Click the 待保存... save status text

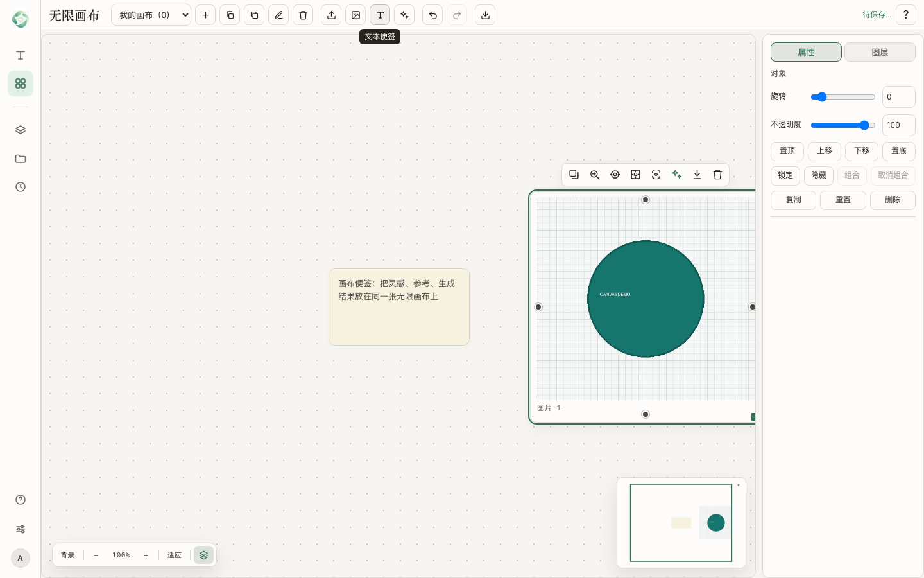click(877, 15)
